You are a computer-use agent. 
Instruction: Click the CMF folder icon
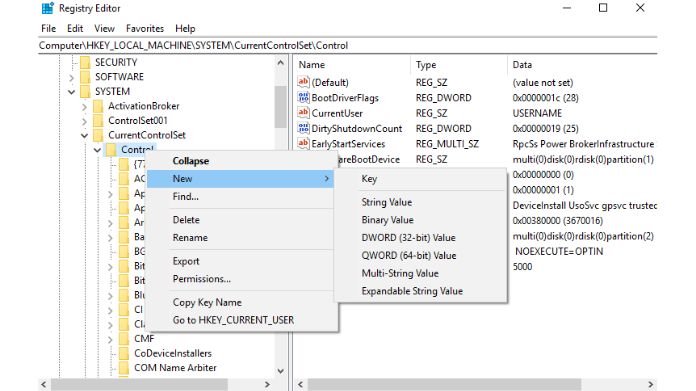coord(124,339)
